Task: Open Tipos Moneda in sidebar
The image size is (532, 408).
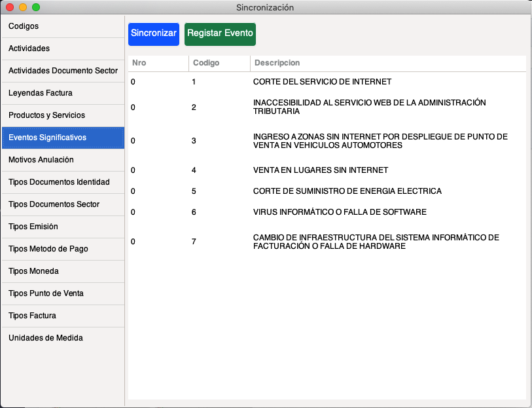Action: (62, 271)
